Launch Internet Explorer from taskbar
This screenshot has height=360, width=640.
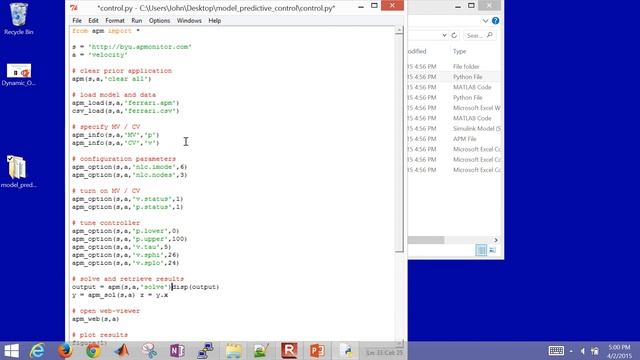pos(38,351)
